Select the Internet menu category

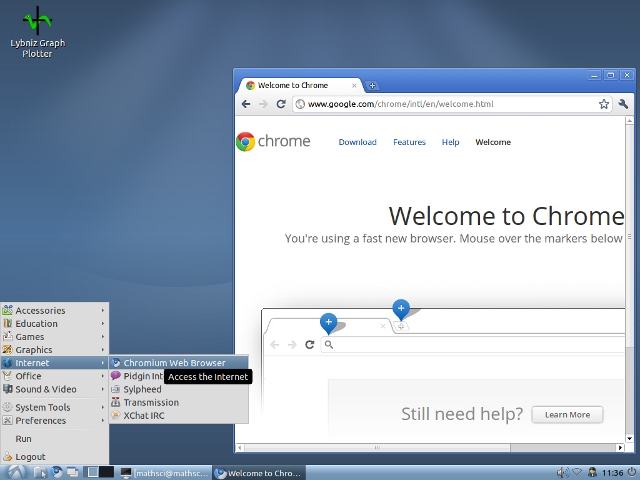[x=54, y=362]
